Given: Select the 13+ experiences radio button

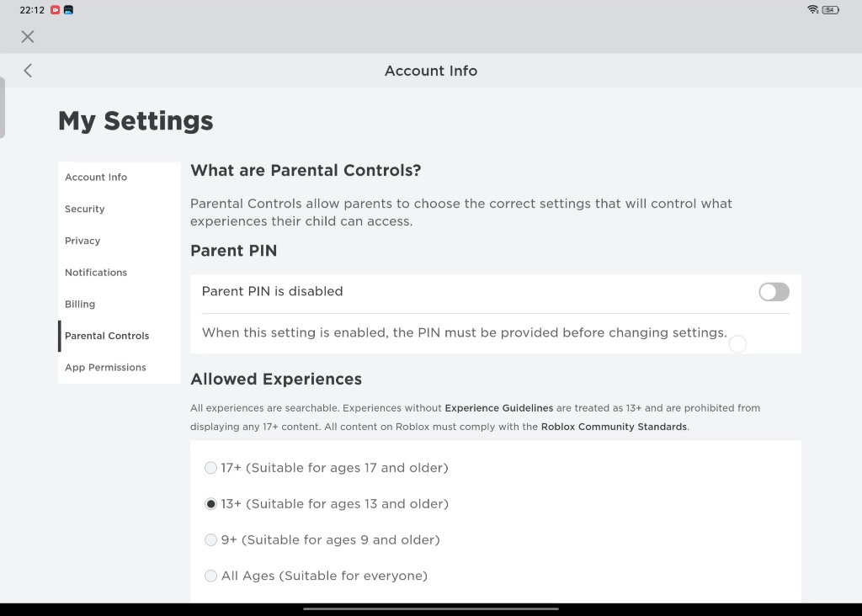Looking at the screenshot, I should (211, 504).
